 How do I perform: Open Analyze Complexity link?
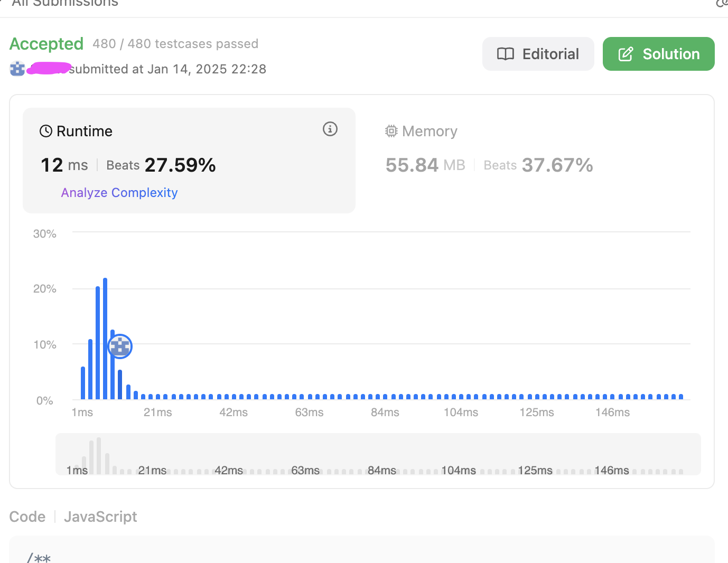[119, 193]
